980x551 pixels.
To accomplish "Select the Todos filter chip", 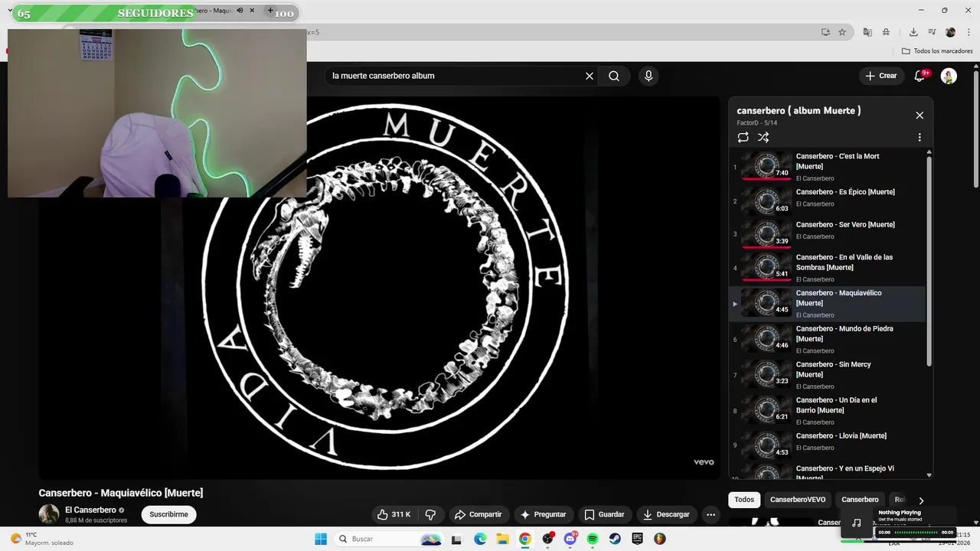I will click(x=744, y=500).
